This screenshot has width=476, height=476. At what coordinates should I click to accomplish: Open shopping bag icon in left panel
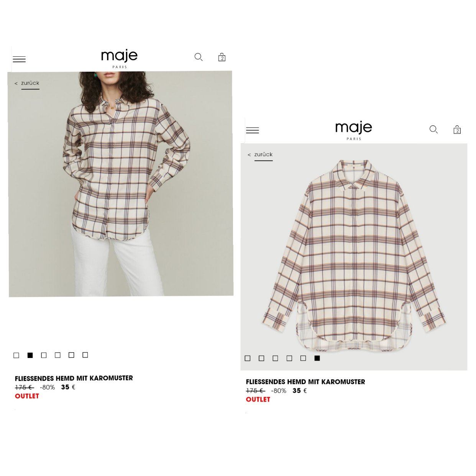pos(222,57)
